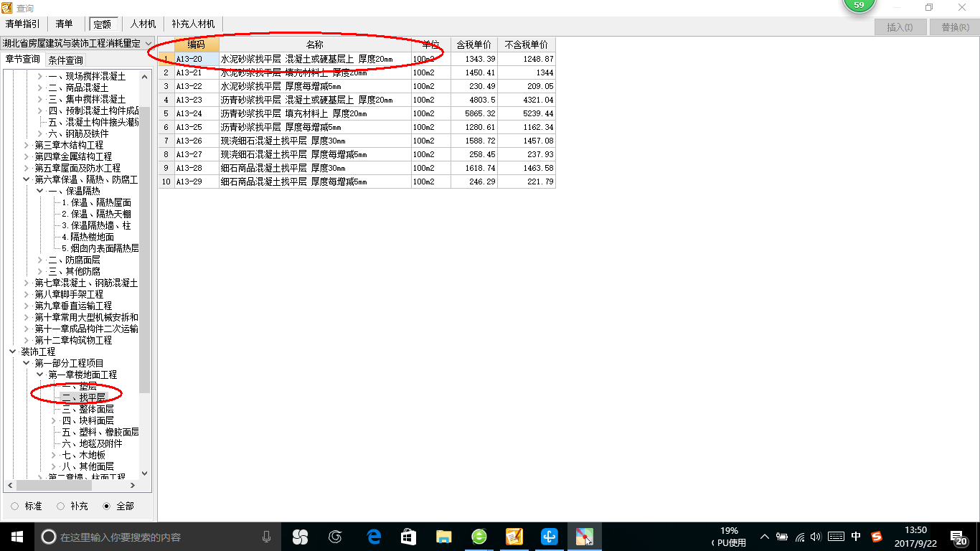
Task: Expand the 四、块料面层 node
Action: 54,420
